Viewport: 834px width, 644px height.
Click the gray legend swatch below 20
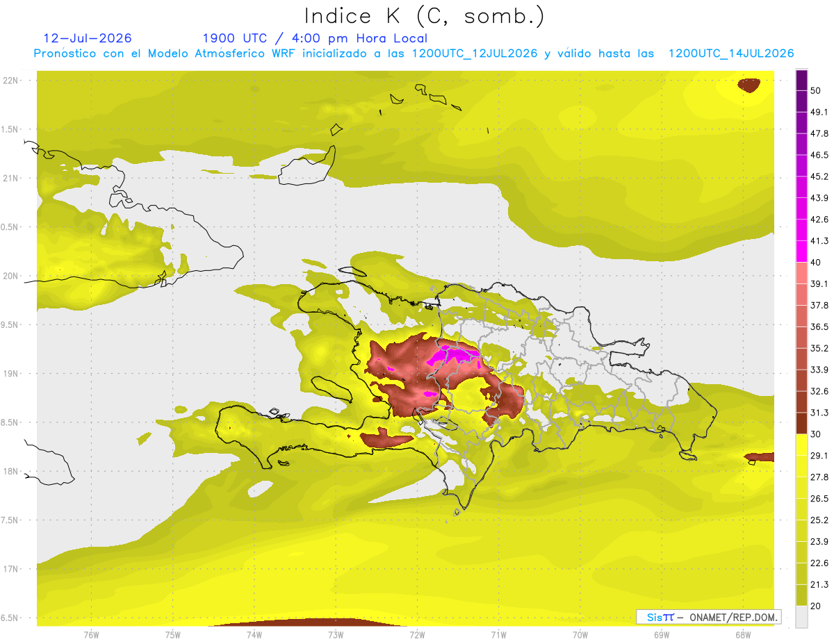pos(801,616)
